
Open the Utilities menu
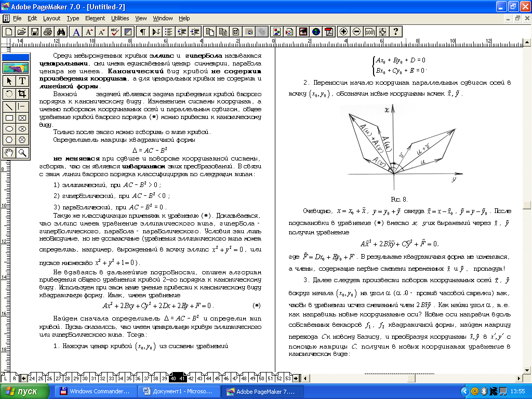(120, 18)
